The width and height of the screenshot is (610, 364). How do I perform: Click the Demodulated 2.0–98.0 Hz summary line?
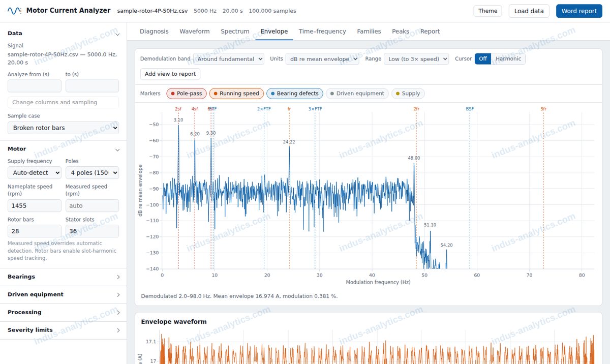(239, 296)
